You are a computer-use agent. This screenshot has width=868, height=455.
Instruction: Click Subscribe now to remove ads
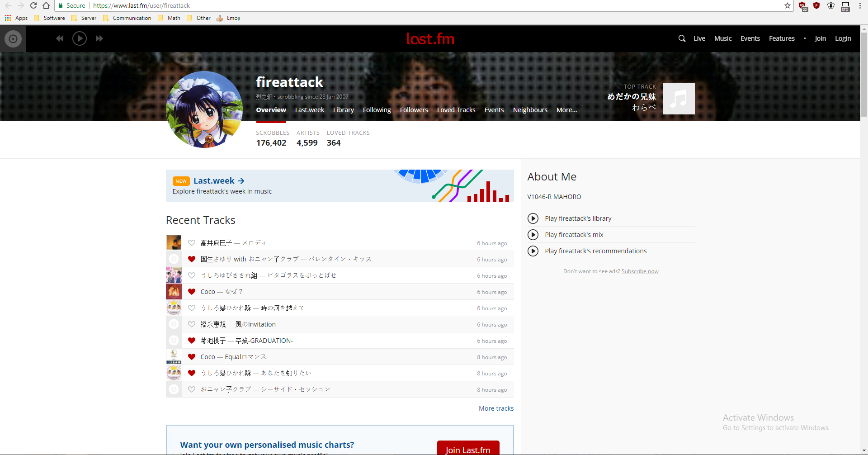pos(640,271)
